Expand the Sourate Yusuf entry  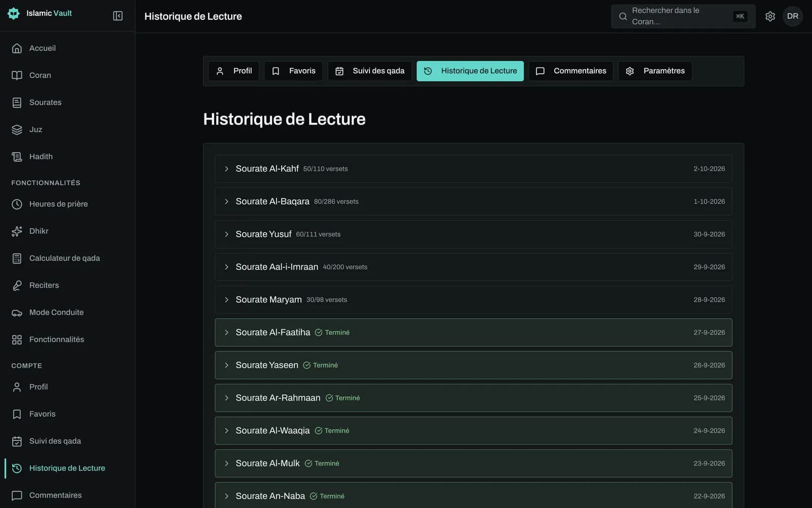coord(226,234)
